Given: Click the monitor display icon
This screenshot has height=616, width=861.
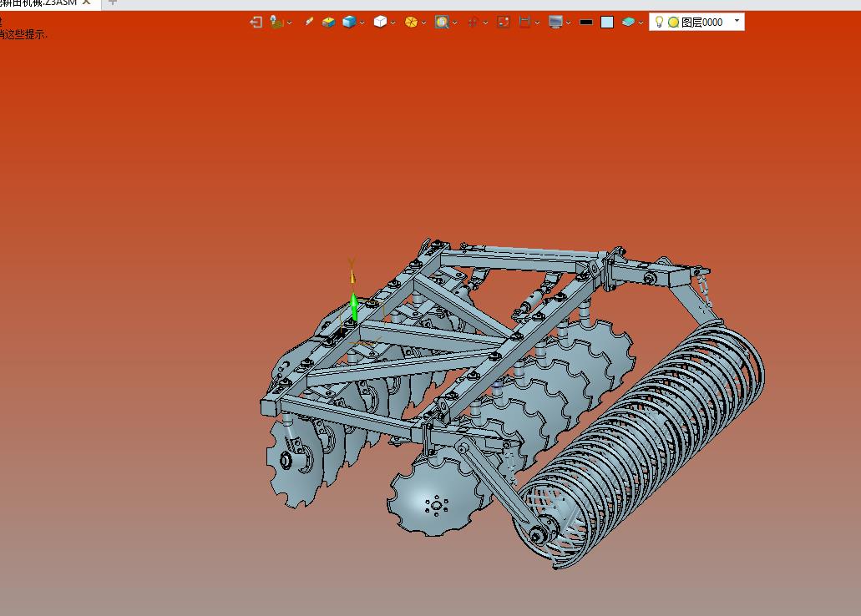Looking at the screenshot, I should pos(555,22).
